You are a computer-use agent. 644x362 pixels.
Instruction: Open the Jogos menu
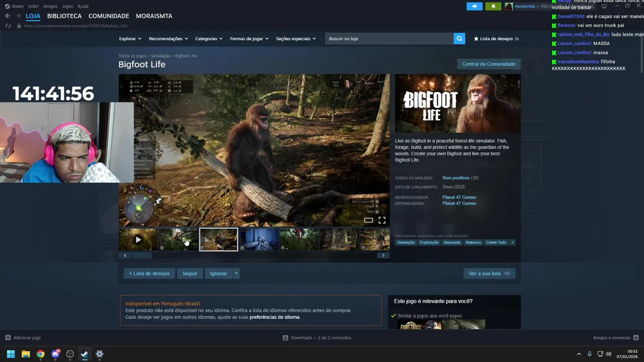click(67, 7)
